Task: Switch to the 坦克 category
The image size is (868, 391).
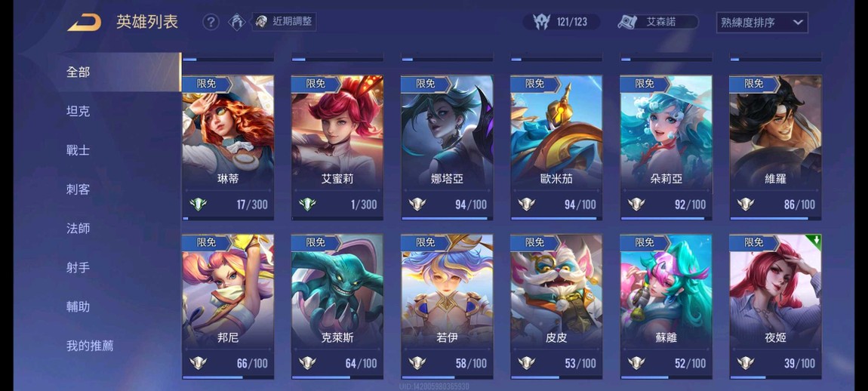Action: click(78, 111)
